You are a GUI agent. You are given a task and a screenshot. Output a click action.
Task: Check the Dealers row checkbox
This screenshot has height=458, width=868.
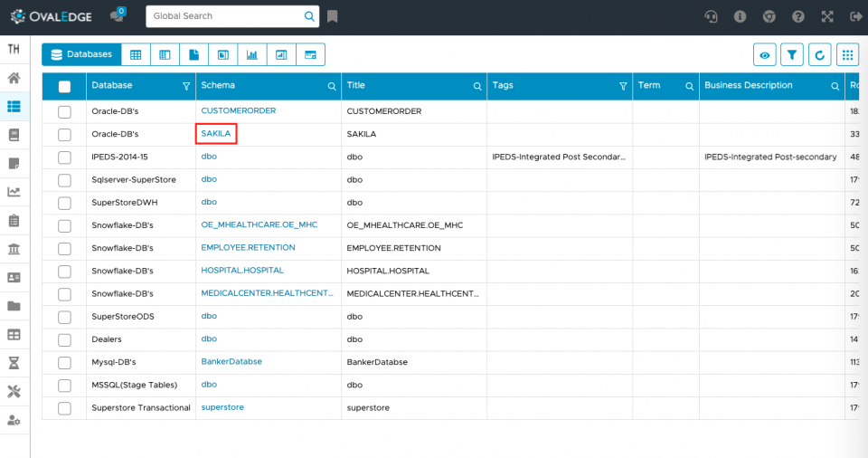coord(65,340)
